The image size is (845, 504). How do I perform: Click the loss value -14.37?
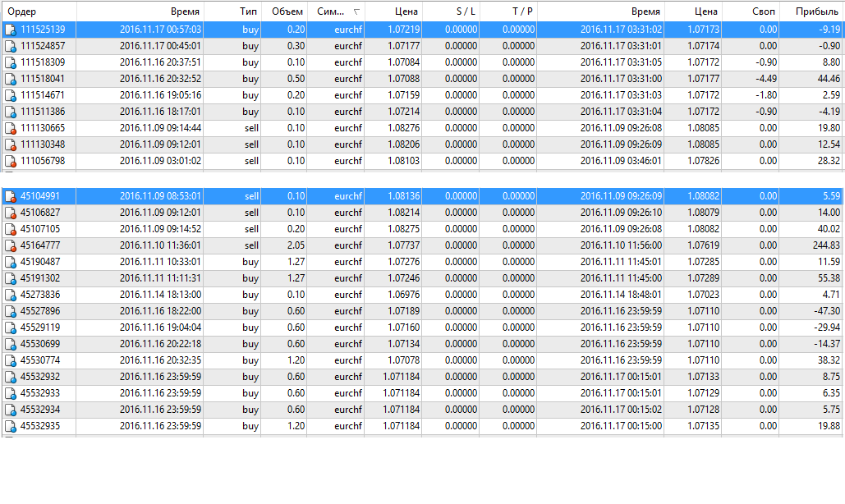tap(827, 344)
